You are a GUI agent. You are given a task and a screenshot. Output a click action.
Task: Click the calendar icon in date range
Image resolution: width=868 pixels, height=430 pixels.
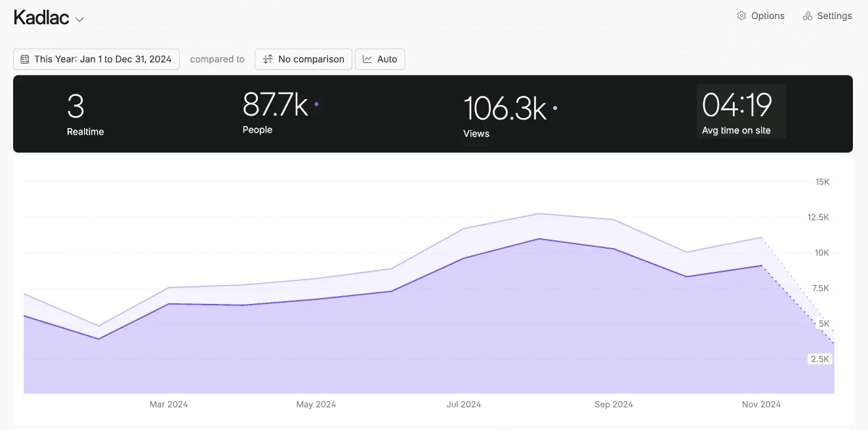point(25,59)
